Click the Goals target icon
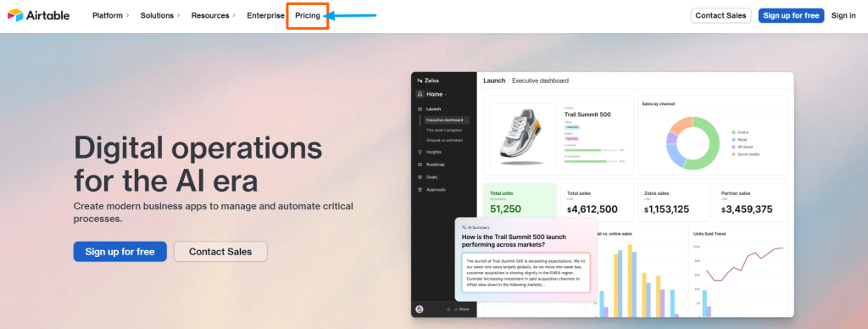The height and width of the screenshot is (329, 868). coord(420,177)
